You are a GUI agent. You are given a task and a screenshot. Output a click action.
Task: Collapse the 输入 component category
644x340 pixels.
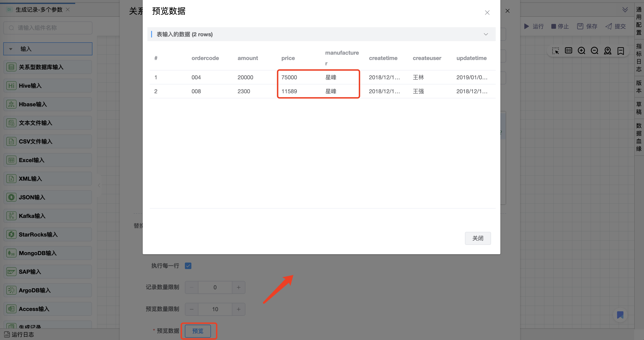pos(11,49)
